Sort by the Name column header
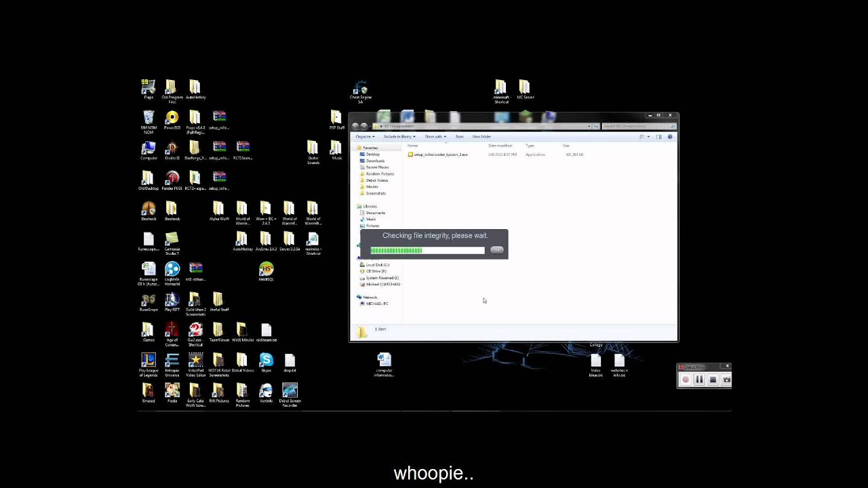Image resolution: width=868 pixels, height=488 pixels. (412, 146)
